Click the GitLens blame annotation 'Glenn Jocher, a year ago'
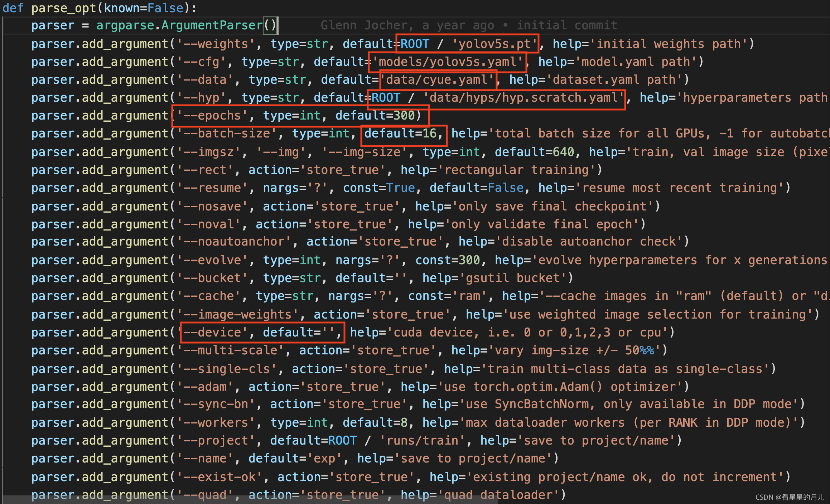 pos(407,25)
